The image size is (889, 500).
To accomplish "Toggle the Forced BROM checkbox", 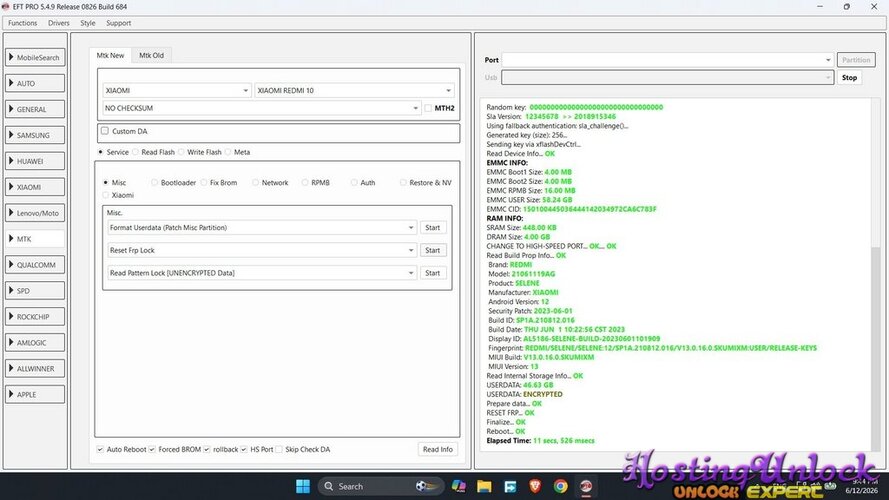I will 152,450.
